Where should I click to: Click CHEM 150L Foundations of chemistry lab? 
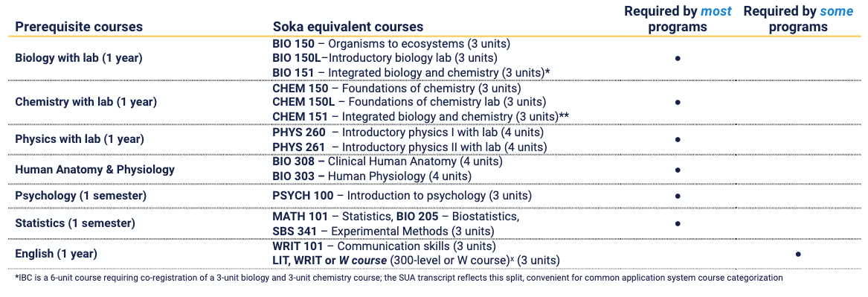click(409, 102)
